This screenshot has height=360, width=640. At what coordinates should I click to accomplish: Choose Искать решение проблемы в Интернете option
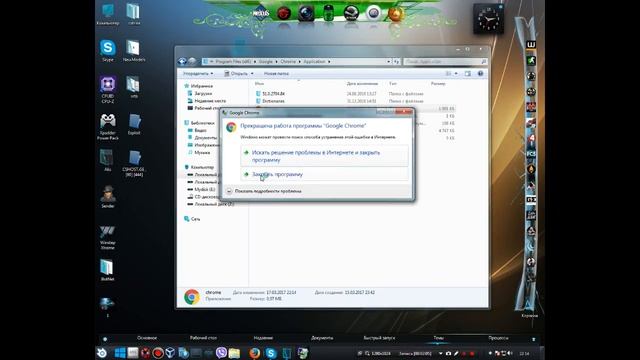pyautogui.click(x=324, y=156)
